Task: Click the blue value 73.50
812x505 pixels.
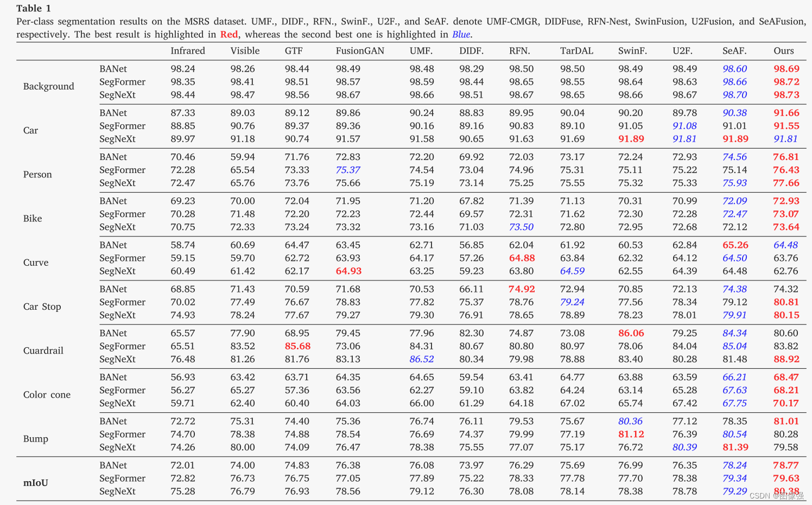Action: click(x=521, y=227)
